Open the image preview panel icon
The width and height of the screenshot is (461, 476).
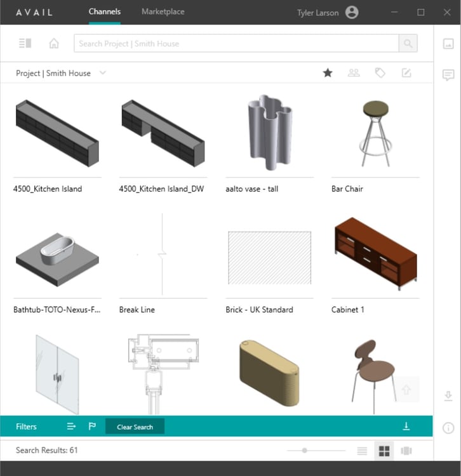448,43
